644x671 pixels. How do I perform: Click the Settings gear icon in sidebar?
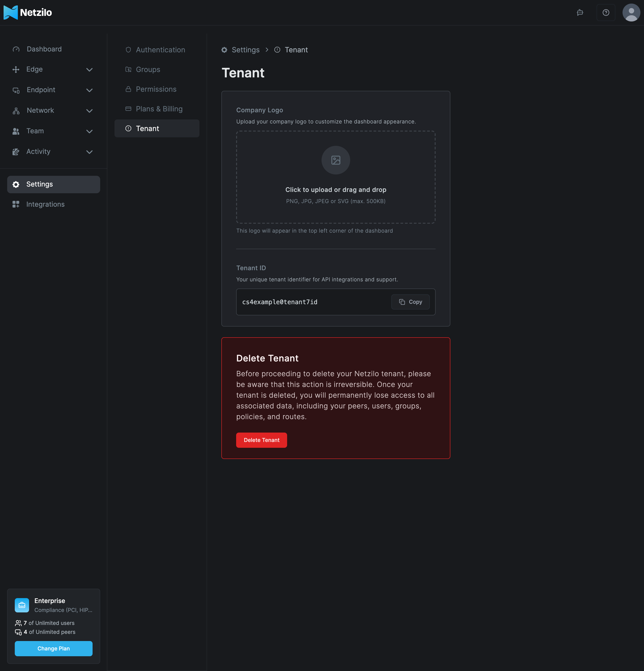coord(16,185)
